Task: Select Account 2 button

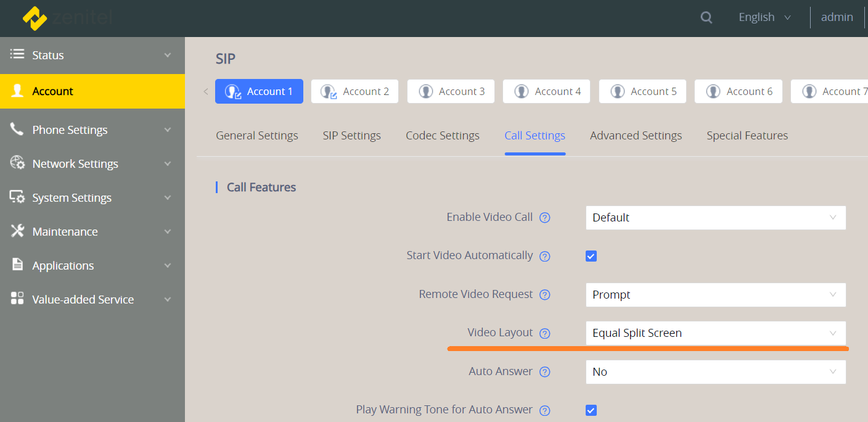Action: [354, 91]
